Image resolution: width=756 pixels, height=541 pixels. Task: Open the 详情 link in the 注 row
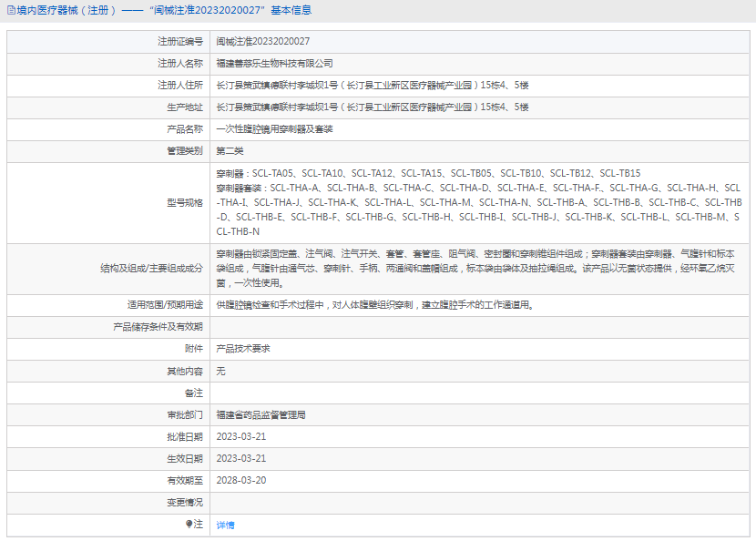coord(225,526)
